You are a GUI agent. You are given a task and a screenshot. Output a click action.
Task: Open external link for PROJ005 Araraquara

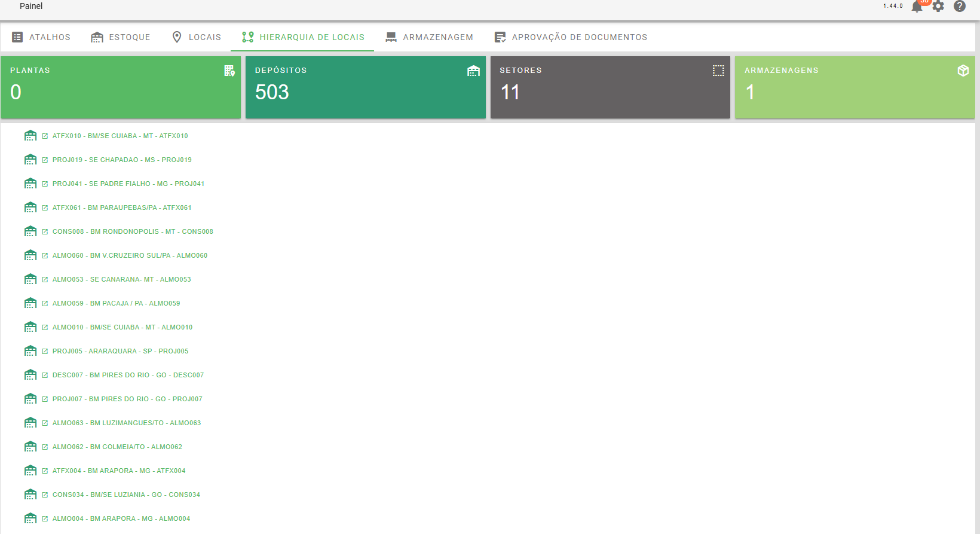pos(45,351)
